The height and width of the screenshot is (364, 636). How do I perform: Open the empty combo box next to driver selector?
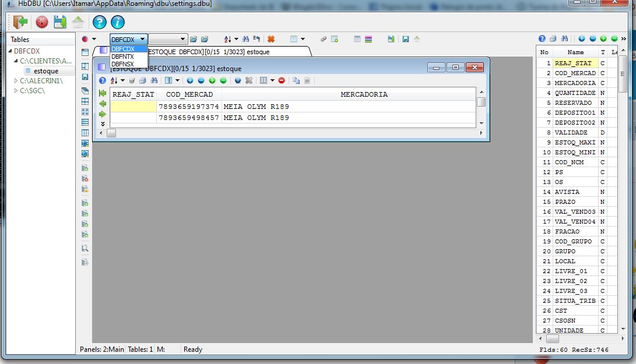click(x=168, y=40)
